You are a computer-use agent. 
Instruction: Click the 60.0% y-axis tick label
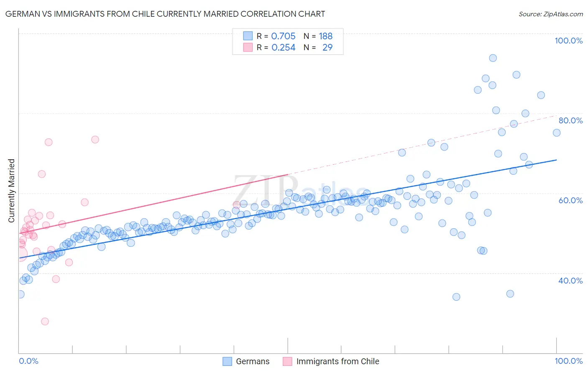[x=570, y=200]
